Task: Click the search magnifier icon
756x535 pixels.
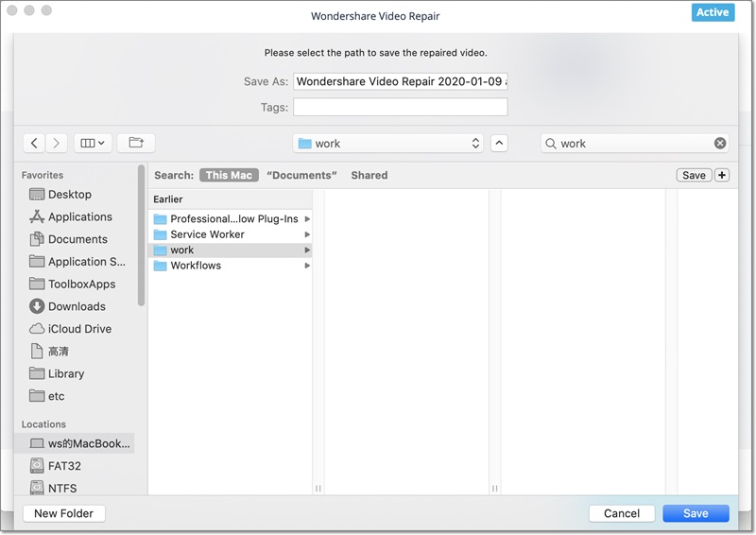Action: coord(550,144)
